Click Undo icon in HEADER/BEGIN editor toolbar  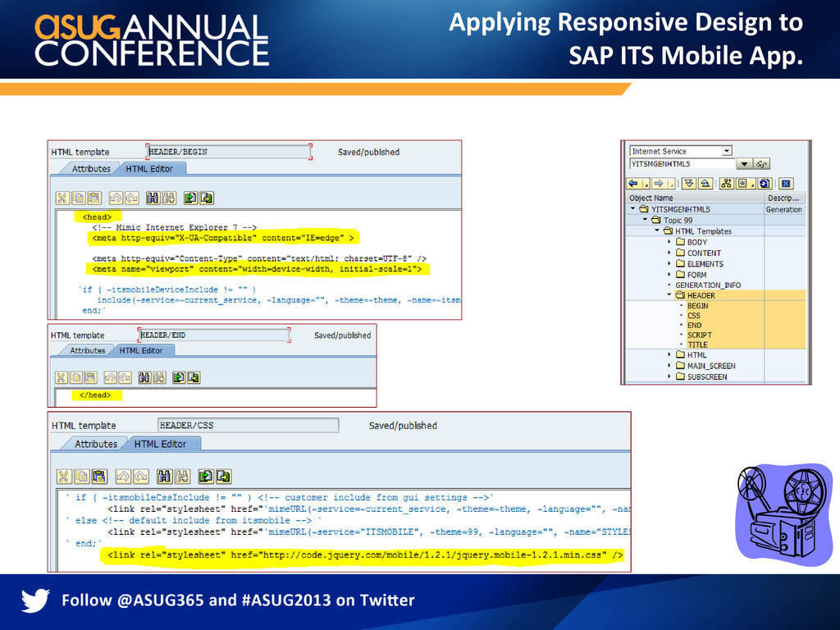(x=116, y=199)
